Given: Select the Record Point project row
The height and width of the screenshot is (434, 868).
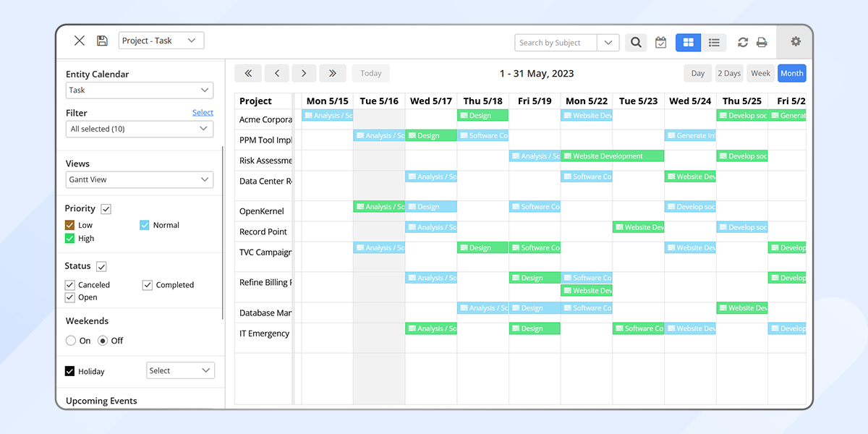Looking at the screenshot, I should click(x=265, y=231).
